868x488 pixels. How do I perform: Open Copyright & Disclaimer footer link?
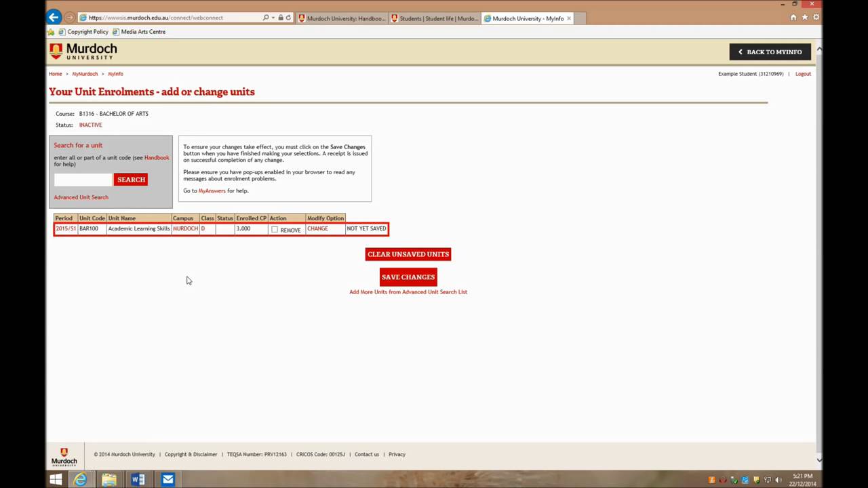pos(191,455)
